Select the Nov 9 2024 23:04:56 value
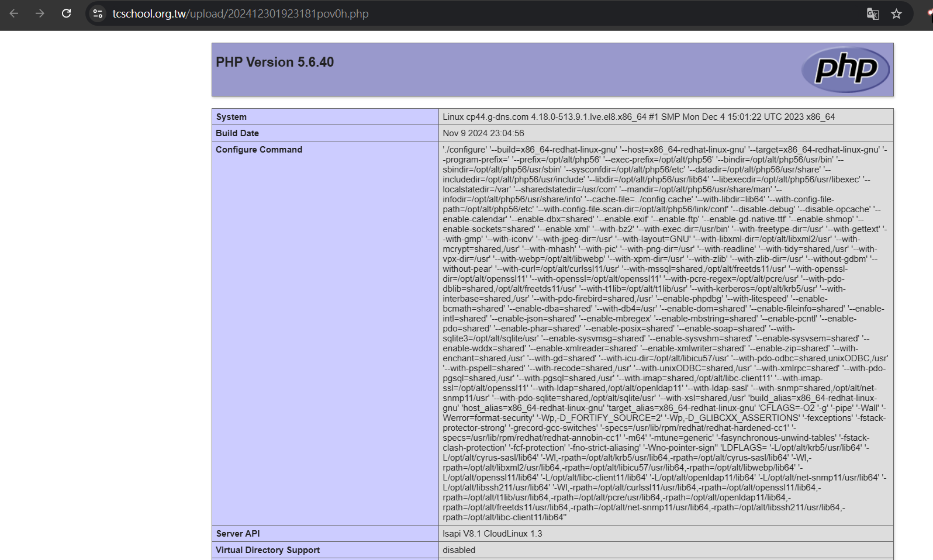The width and height of the screenshot is (933, 560). pos(483,133)
